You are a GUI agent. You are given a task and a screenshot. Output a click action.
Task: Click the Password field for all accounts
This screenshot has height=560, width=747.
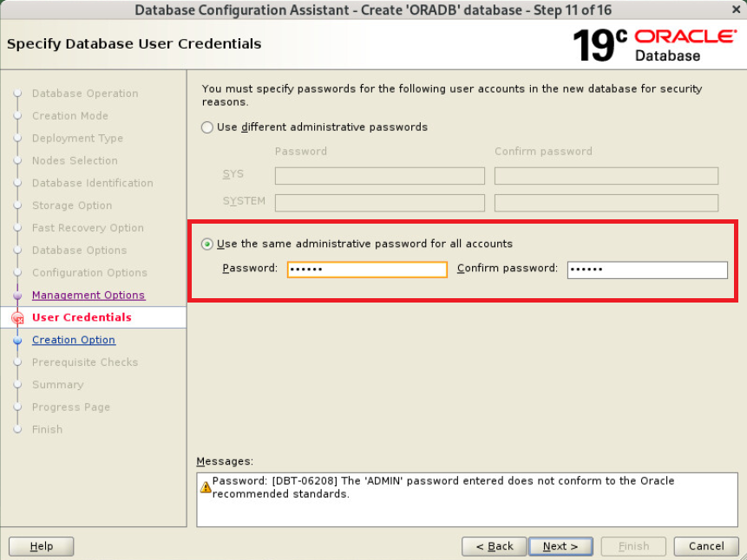367,270
